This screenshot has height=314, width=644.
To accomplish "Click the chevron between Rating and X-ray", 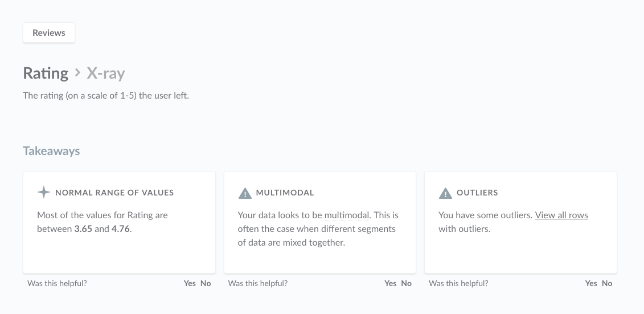I will (x=77, y=73).
